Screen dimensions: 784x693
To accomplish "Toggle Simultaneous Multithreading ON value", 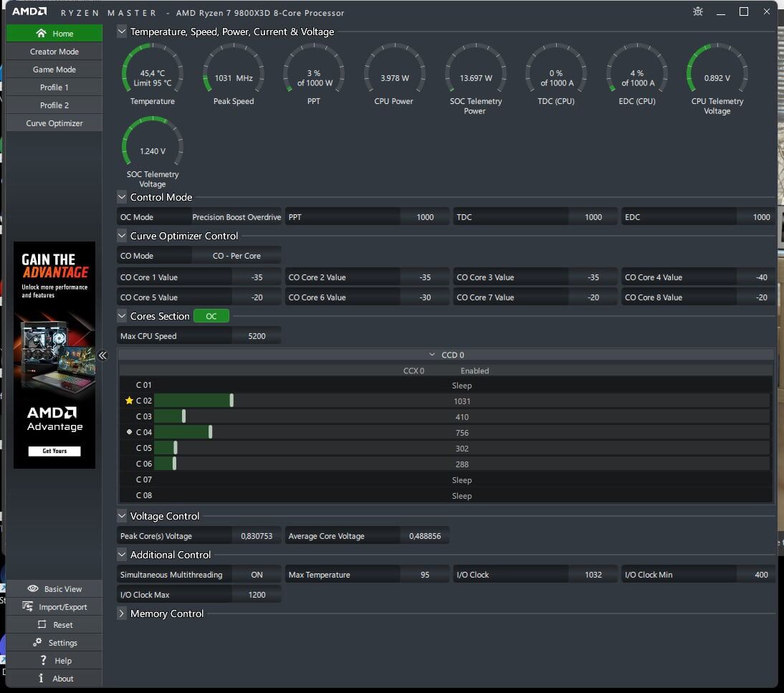I will tap(257, 575).
